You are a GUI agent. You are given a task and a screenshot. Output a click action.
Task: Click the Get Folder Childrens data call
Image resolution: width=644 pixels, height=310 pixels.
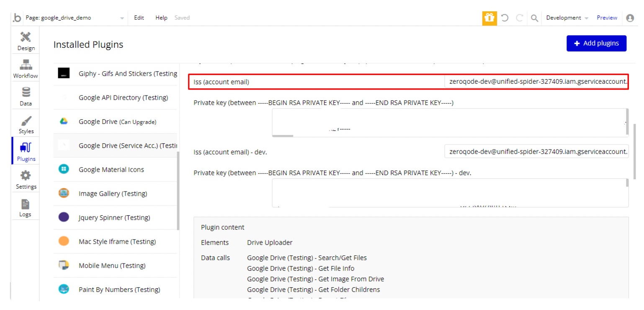[314, 289]
